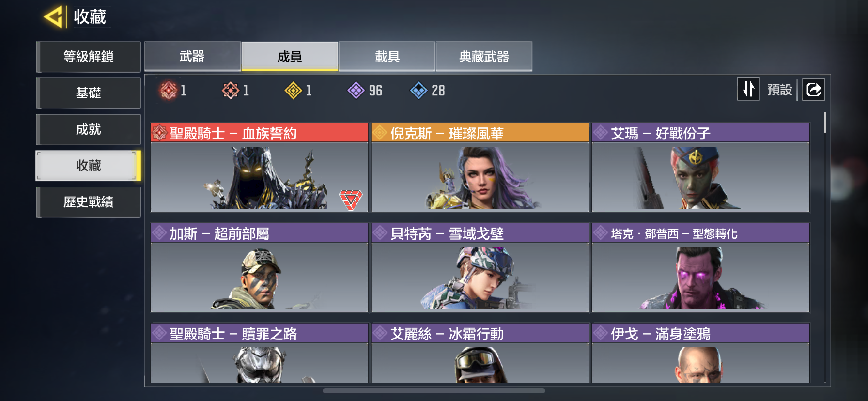
Task: Open the 典藏武器 tab
Action: tap(484, 56)
